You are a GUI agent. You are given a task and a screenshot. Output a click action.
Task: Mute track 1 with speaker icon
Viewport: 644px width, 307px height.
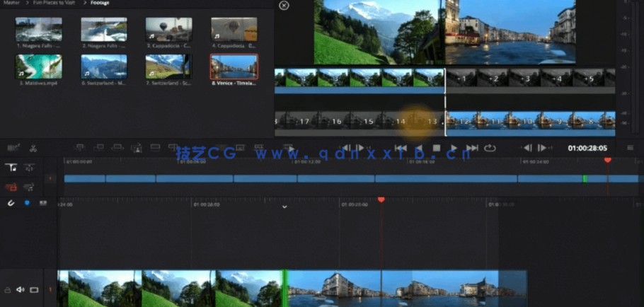click(x=20, y=290)
